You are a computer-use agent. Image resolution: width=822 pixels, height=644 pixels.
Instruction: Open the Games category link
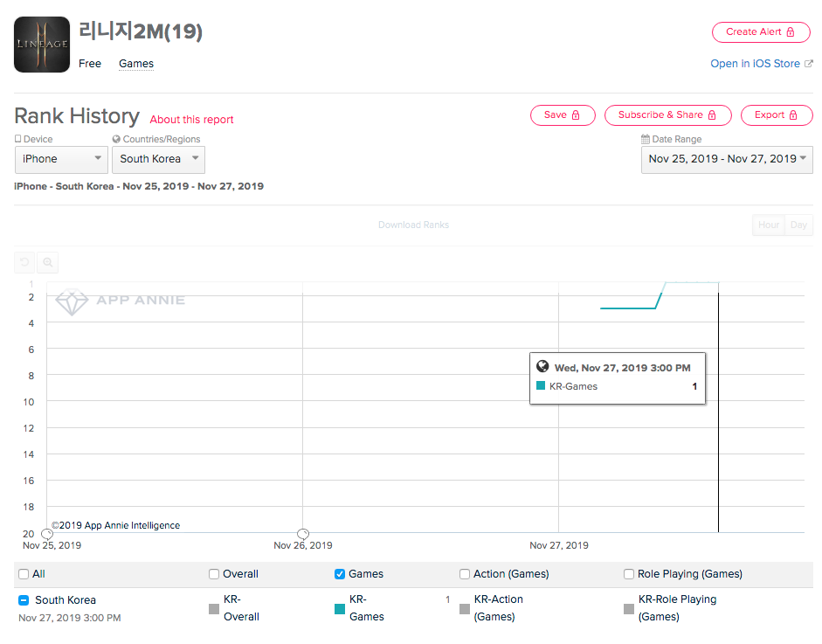click(136, 64)
